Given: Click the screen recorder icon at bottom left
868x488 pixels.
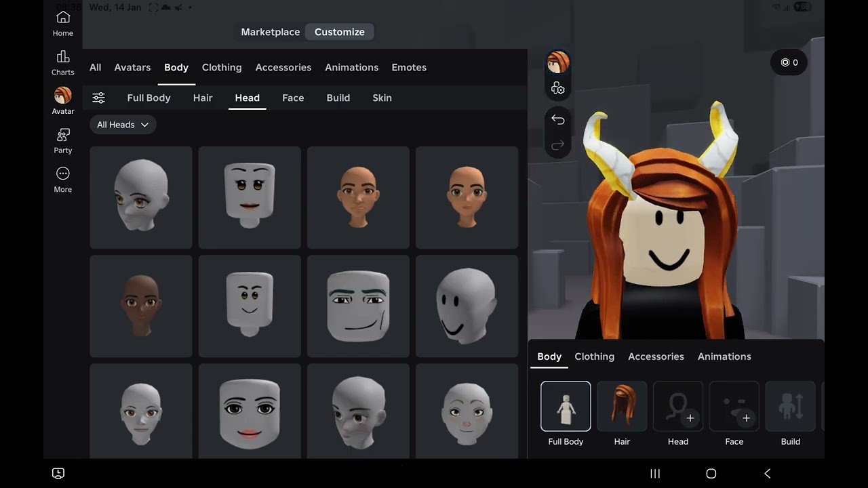Looking at the screenshot, I should tap(58, 473).
